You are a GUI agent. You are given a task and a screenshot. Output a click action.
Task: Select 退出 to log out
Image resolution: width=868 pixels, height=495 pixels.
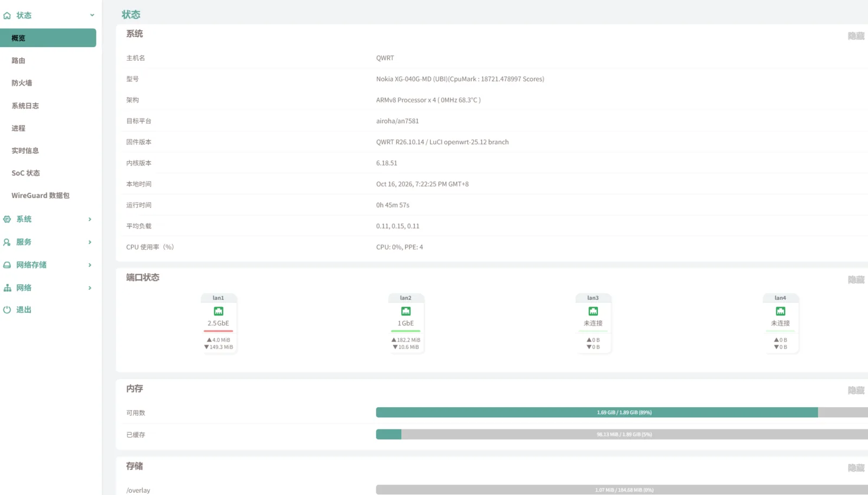click(24, 310)
